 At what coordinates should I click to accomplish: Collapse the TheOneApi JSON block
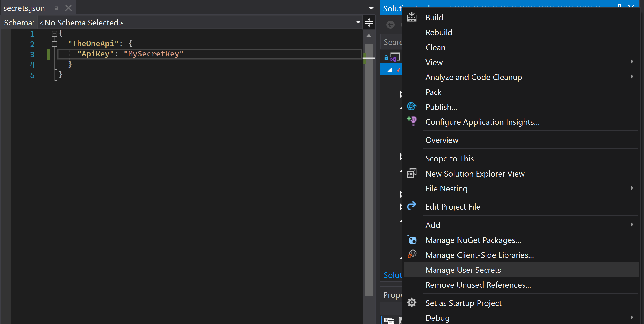55,44
